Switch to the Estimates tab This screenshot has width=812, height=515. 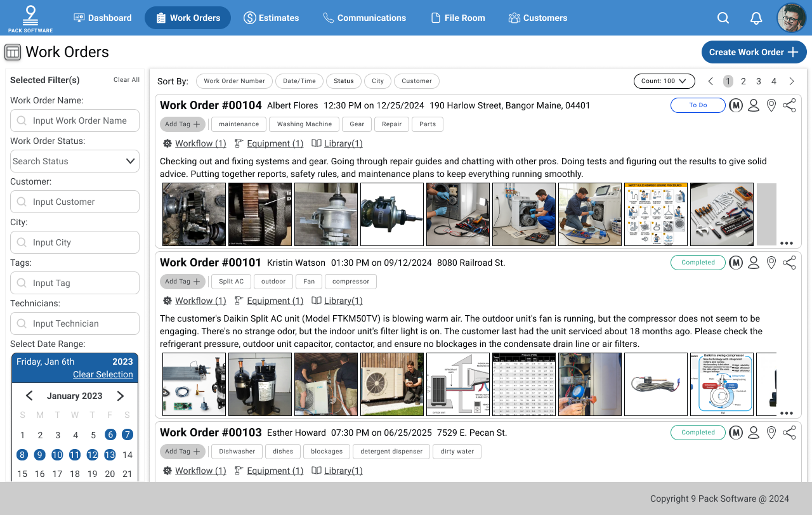point(272,18)
